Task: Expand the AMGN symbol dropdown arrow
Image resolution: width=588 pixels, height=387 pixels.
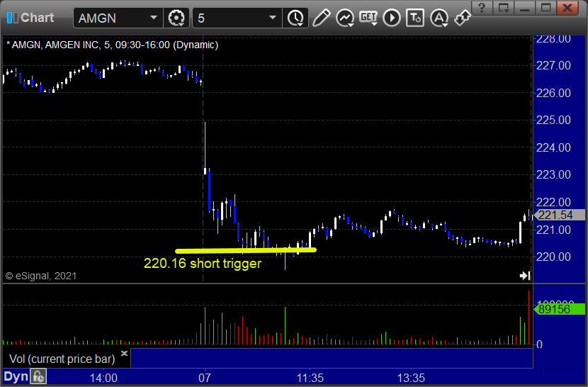Action: click(x=153, y=18)
